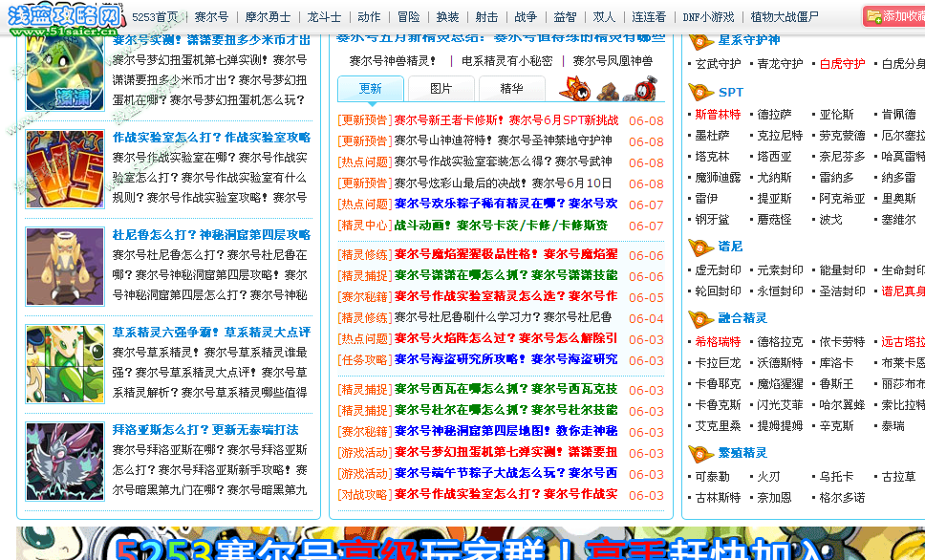925x560 pixels.
Task: Click the brown rock creature mascot icon
Action: pos(608,91)
